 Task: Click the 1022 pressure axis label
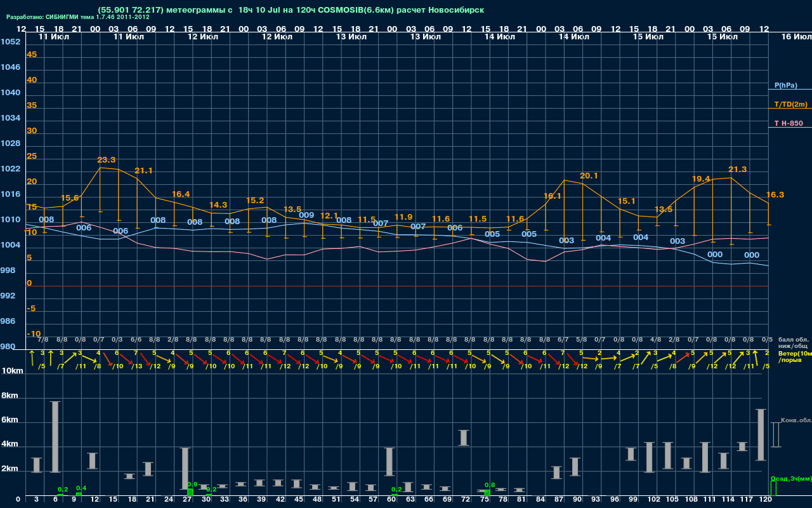(x=10, y=169)
